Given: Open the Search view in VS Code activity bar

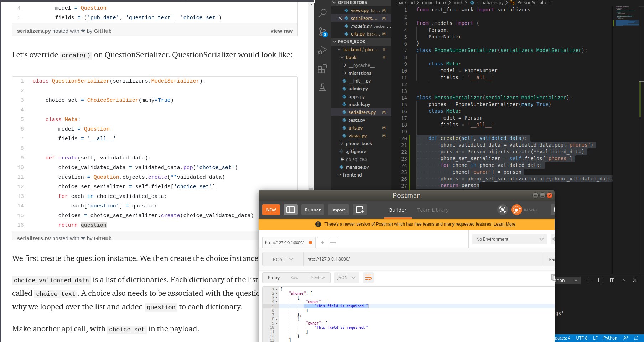Looking at the screenshot, I should tap(322, 13).
